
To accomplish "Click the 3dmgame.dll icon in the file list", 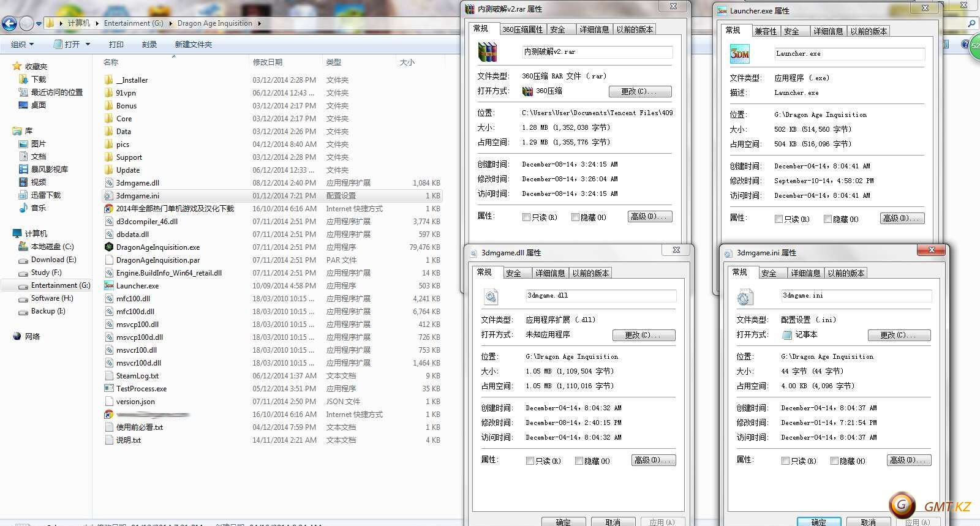I will pos(109,183).
